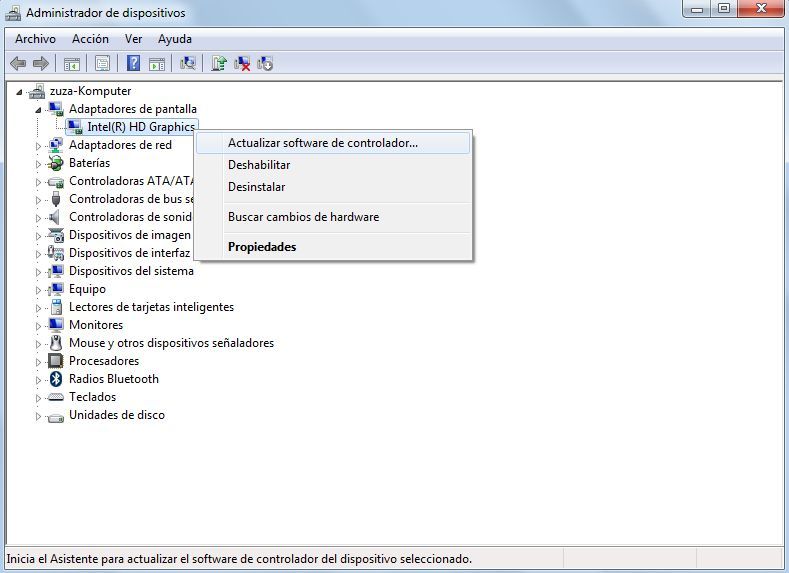Click the Procesadores chip icon
The image size is (789, 573).
point(55,361)
